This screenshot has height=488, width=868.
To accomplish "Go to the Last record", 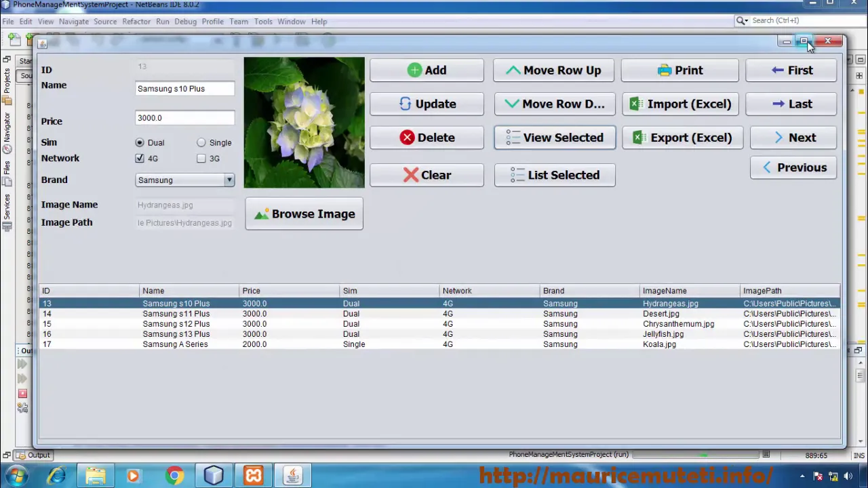I will tap(791, 104).
